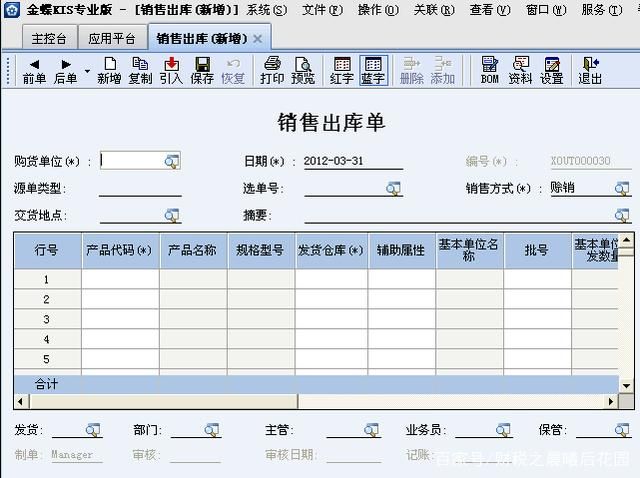
Task: Open the 文件(F) menu
Action: coord(322,9)
